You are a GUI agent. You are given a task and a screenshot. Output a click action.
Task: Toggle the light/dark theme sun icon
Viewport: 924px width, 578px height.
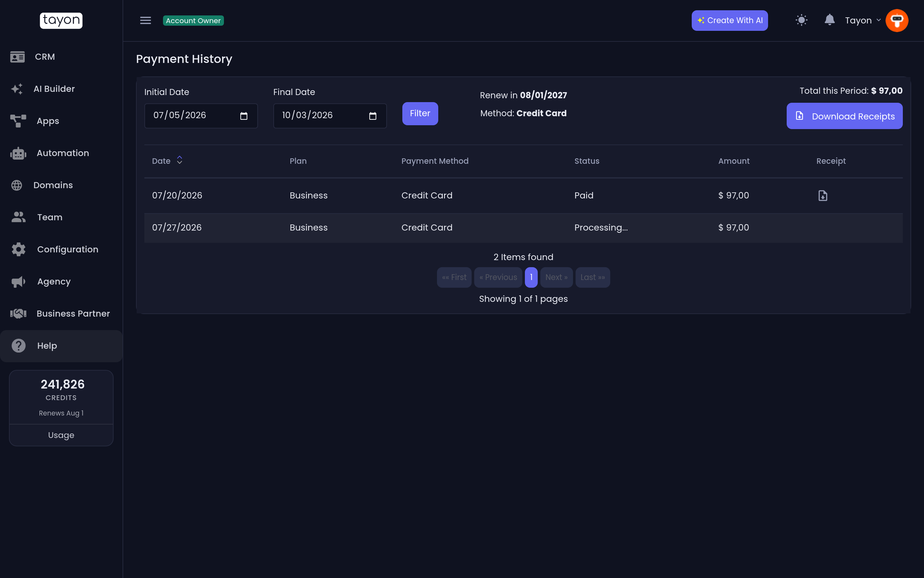[x=801, y=20]
